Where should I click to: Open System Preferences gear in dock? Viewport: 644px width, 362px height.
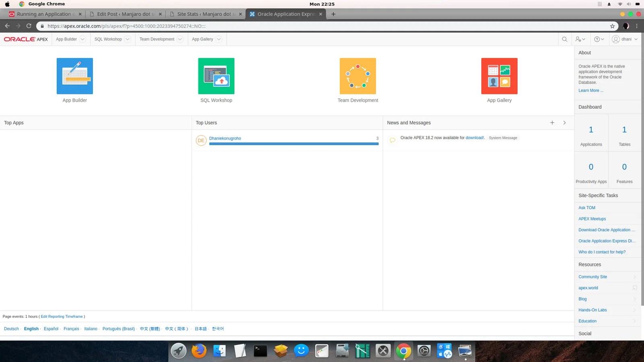coord(424,351)
